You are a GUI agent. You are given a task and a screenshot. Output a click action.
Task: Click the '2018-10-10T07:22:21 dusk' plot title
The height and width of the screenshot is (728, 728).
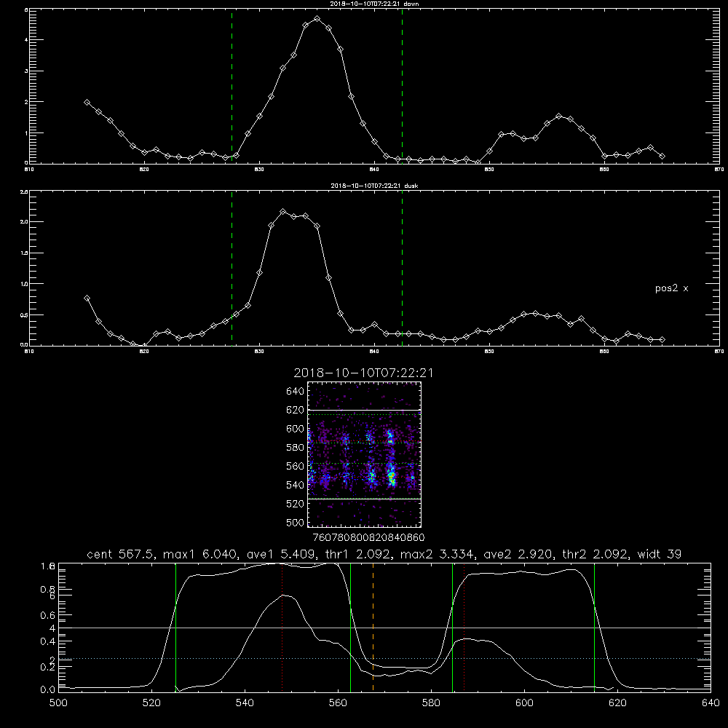coord(374,185)
